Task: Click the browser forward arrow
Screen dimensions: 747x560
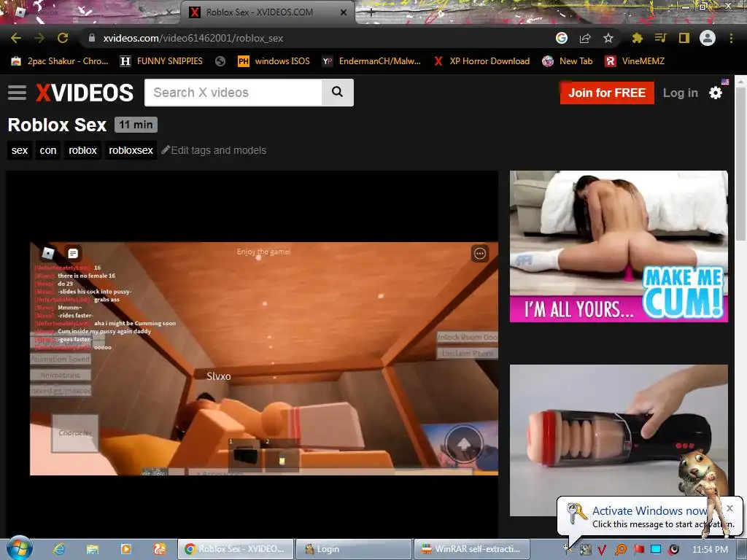Action: coord(39,38)
